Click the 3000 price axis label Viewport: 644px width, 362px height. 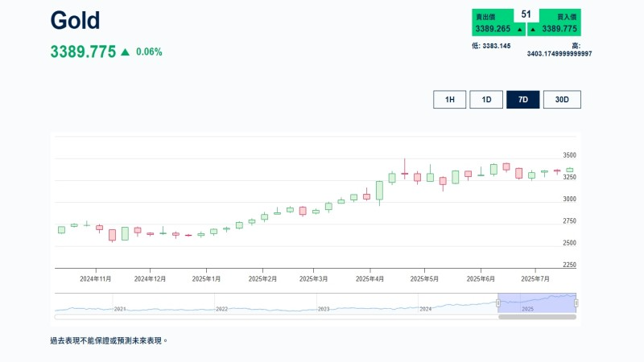coord(569,199)
